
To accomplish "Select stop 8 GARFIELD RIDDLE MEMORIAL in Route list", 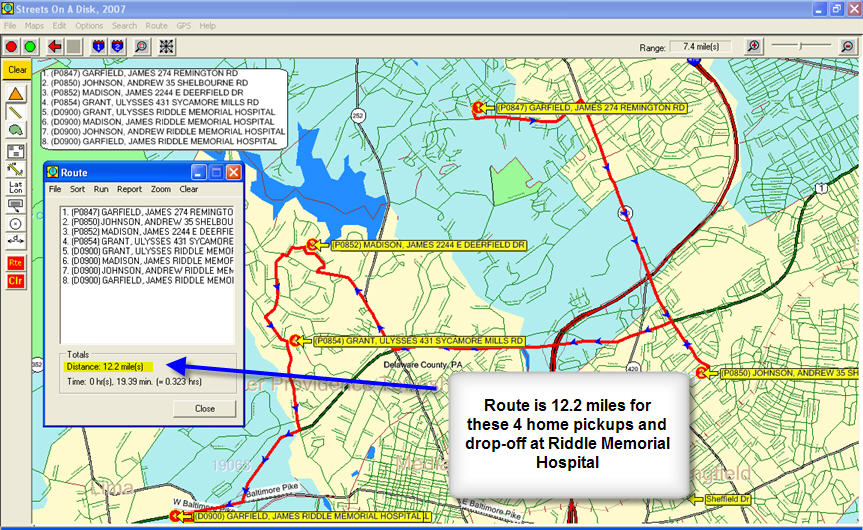I will (x=148, y=281).
